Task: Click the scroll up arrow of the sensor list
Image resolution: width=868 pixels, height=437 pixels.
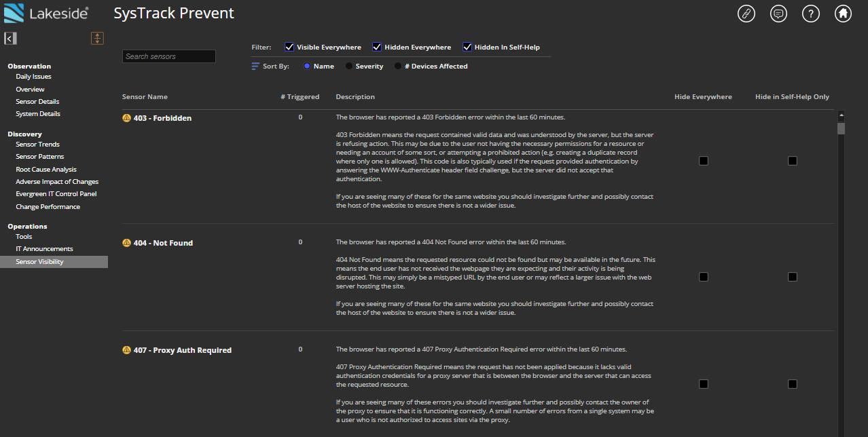Action: [841, 115]
